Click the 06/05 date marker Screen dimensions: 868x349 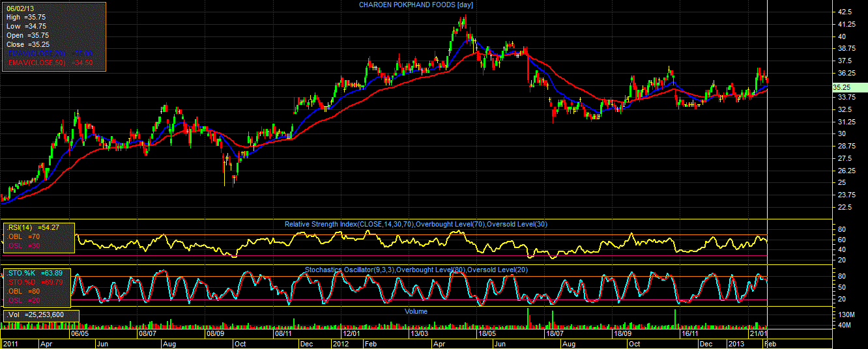click(80, 333)
